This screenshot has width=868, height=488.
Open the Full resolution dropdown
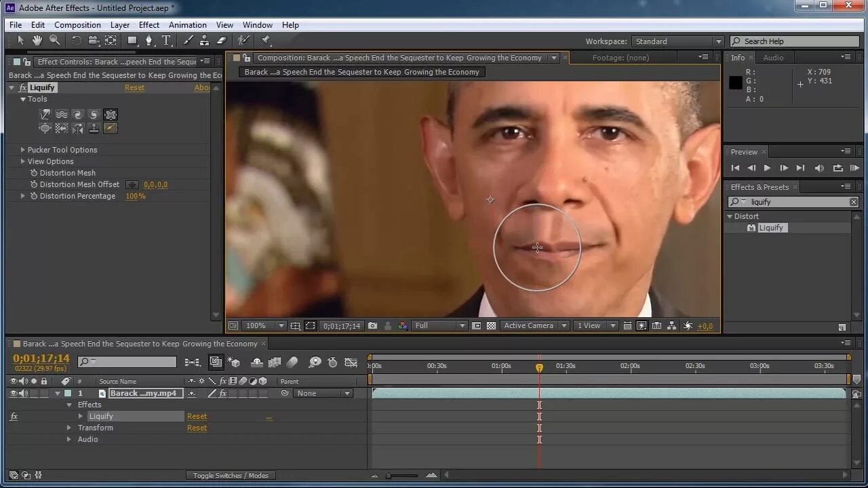tap(440, 326)
